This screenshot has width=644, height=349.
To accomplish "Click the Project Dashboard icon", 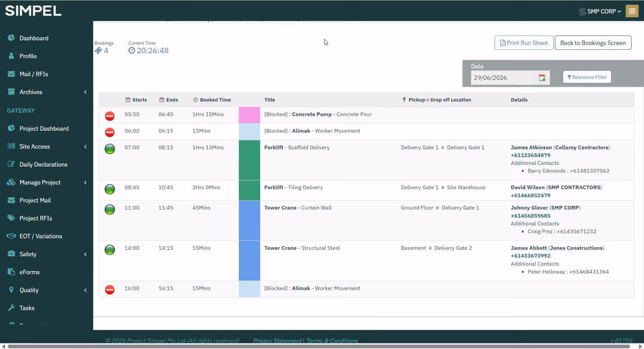I will click(11, 128).
